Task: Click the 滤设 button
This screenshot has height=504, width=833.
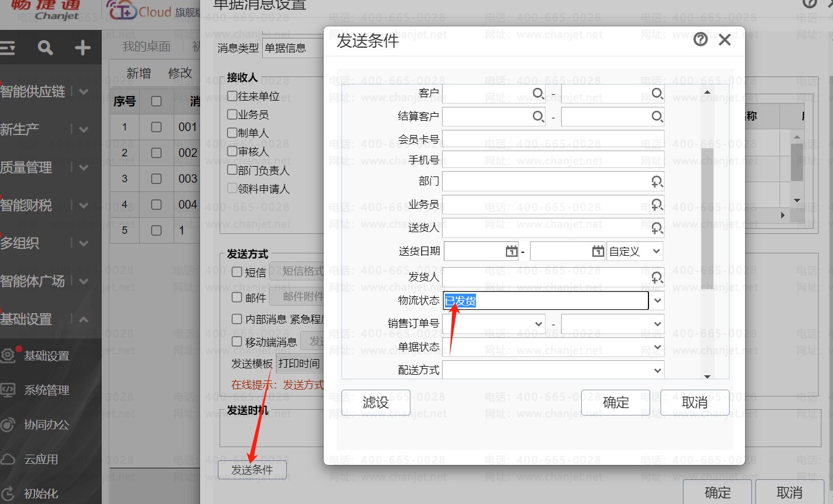Action: (x=375, y=402)
